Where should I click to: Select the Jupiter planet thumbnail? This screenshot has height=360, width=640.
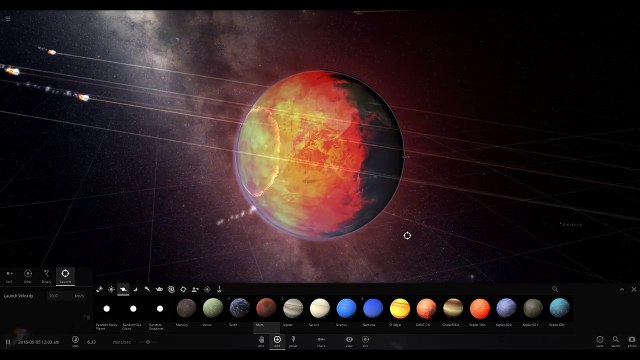pyautogui.click(x=293, y=308)
